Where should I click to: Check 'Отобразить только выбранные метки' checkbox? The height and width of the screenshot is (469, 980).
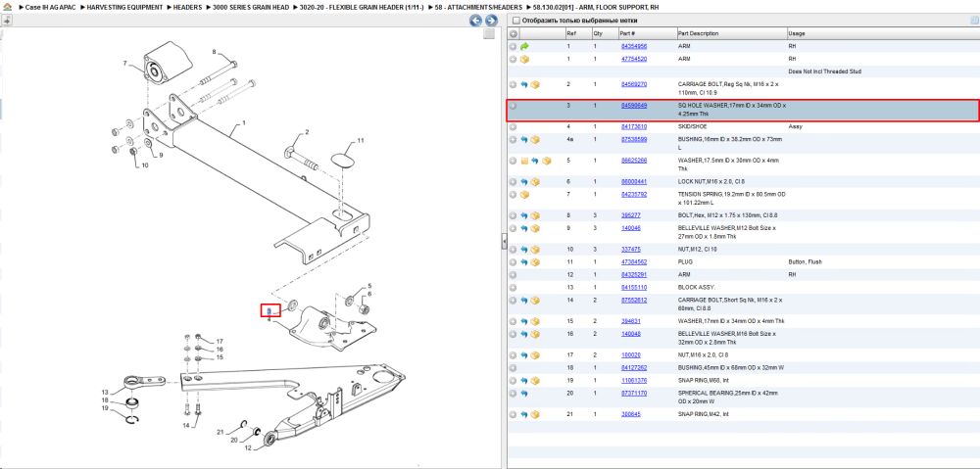point(516,21)
